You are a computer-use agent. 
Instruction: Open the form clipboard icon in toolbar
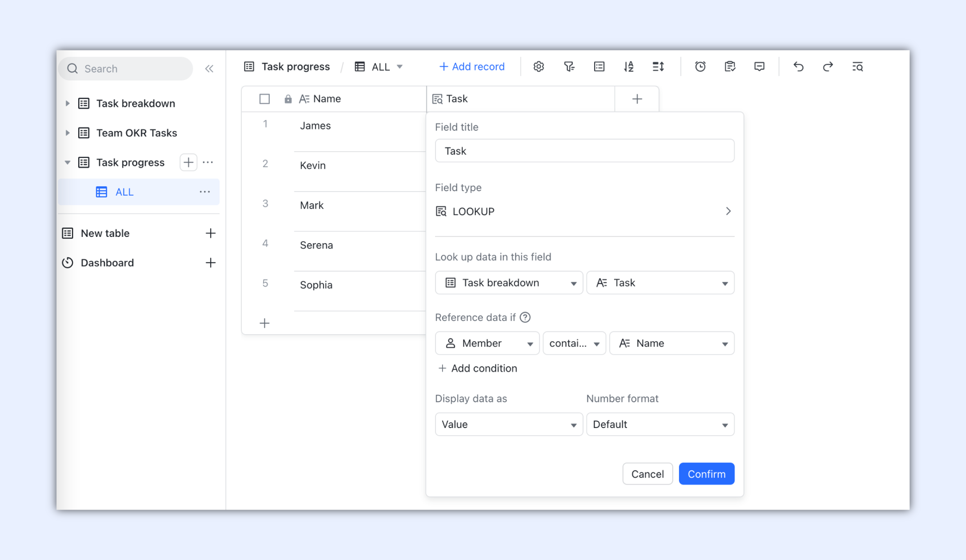730,67
